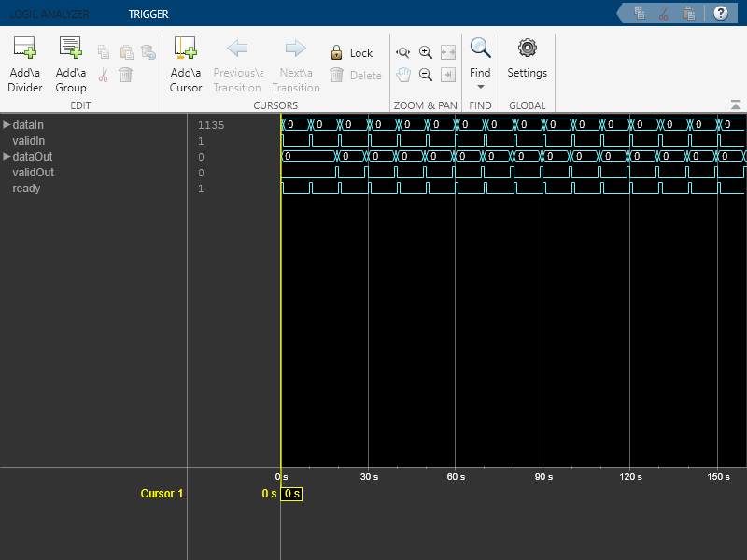Expand the dataIn signal
This screenshot has width=747, height=560.
7,125
